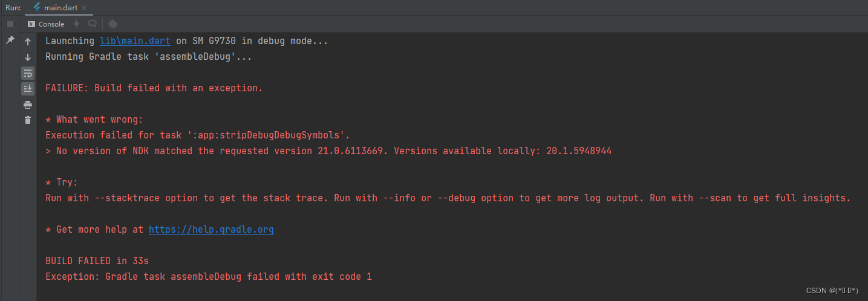
Task: Open the https://help.gradle.org link
Action: point(211,230)
